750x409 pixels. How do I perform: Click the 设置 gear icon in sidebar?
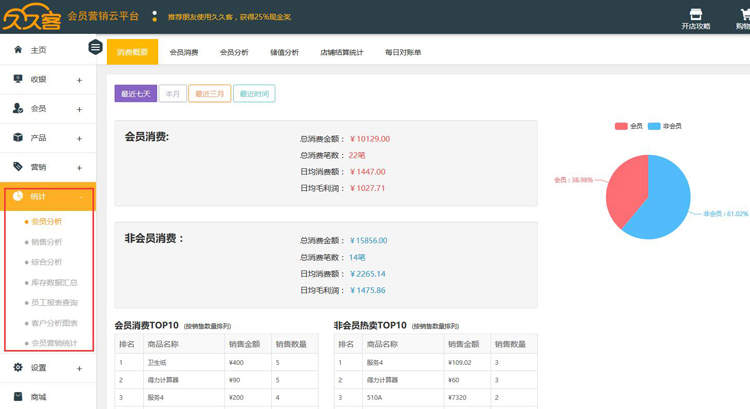[18, 368]
